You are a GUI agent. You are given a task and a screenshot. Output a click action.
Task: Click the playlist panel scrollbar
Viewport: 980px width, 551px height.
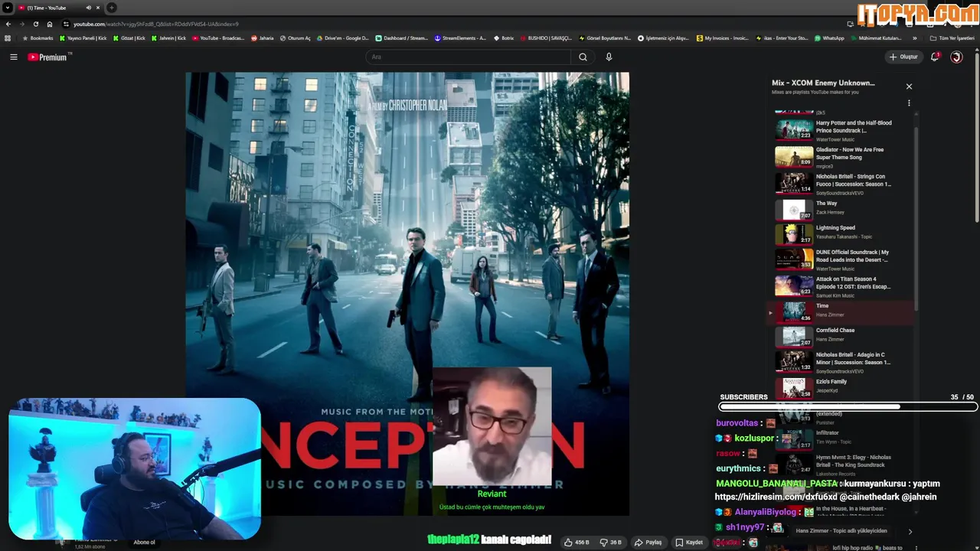916,218
